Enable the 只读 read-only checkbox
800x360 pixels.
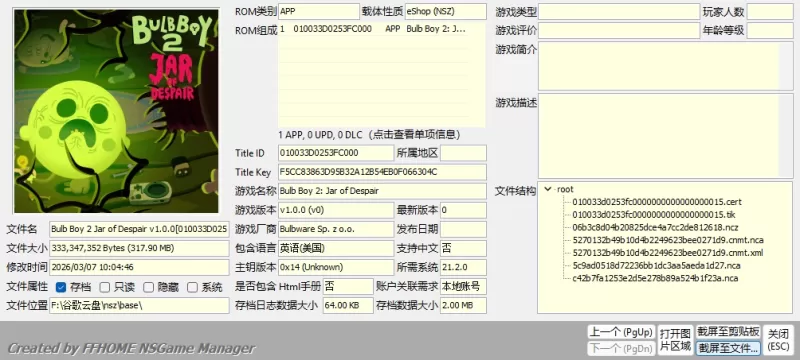pos(105,287)
